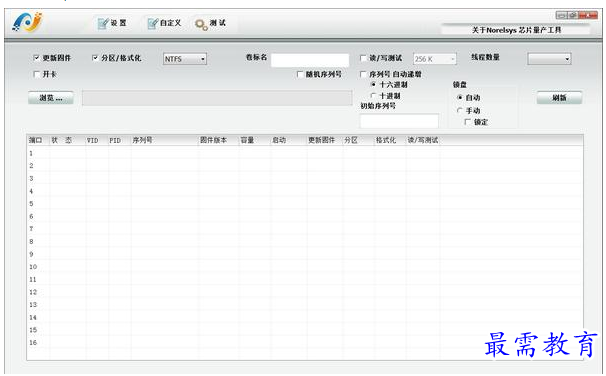Select the 自动 lock-disk radio button
Screen dimensions: 606x376
click(460, 97)
